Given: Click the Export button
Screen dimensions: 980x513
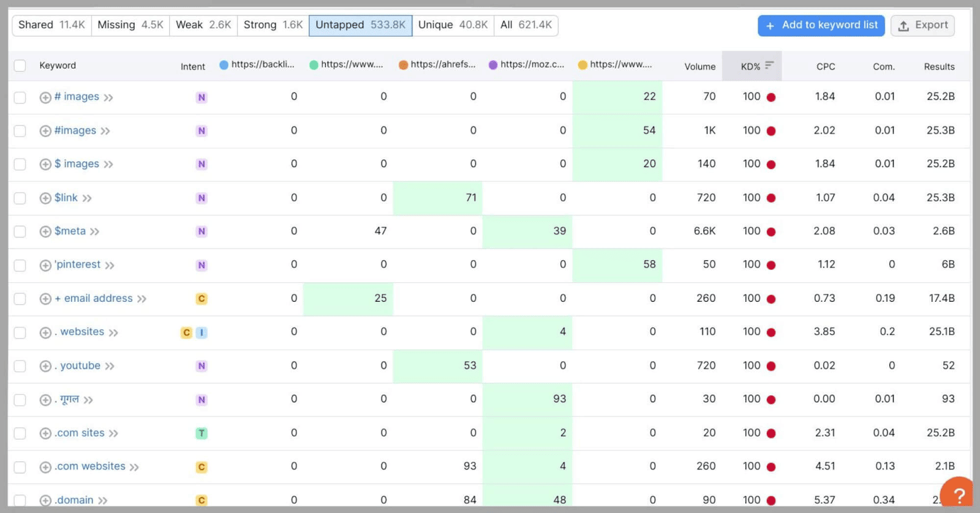Looking at the screenshot, I should [x=922, y=25].
